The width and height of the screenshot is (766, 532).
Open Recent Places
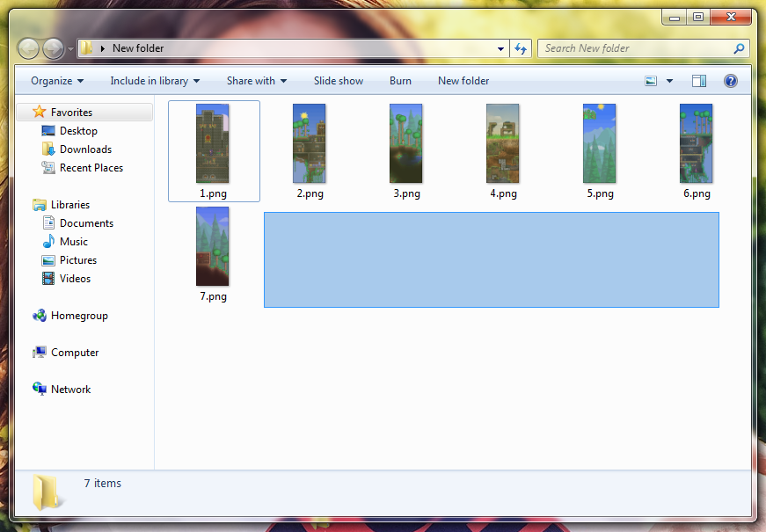tap(91, 168)
